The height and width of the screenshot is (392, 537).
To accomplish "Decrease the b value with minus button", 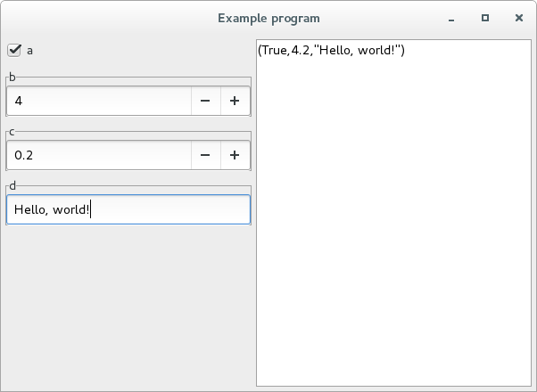I will click(x=205, y=101).
